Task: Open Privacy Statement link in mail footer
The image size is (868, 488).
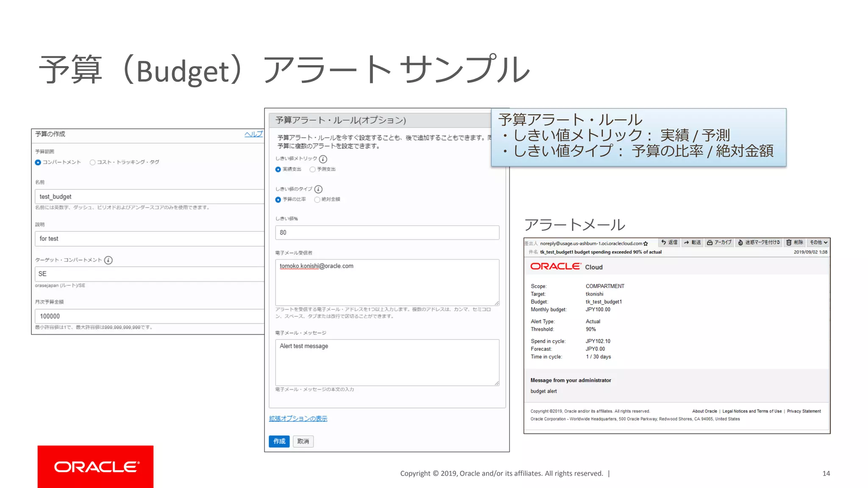Action: (804, 411)
